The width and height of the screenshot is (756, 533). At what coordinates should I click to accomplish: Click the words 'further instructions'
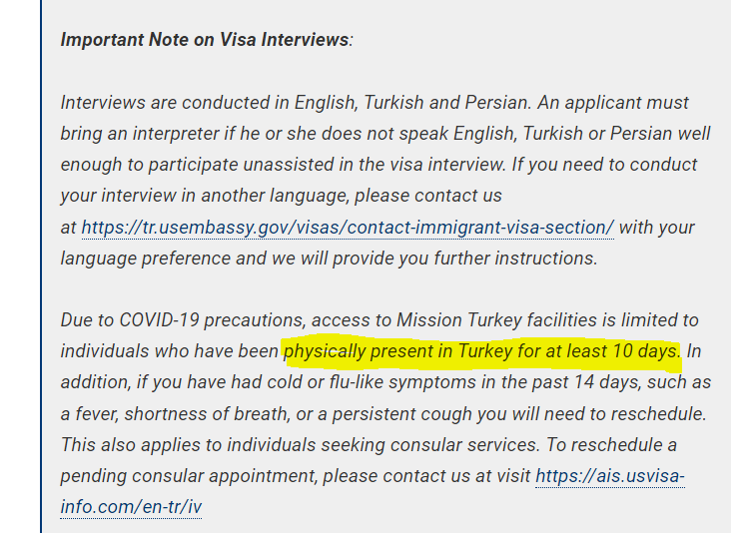[515, 259]
